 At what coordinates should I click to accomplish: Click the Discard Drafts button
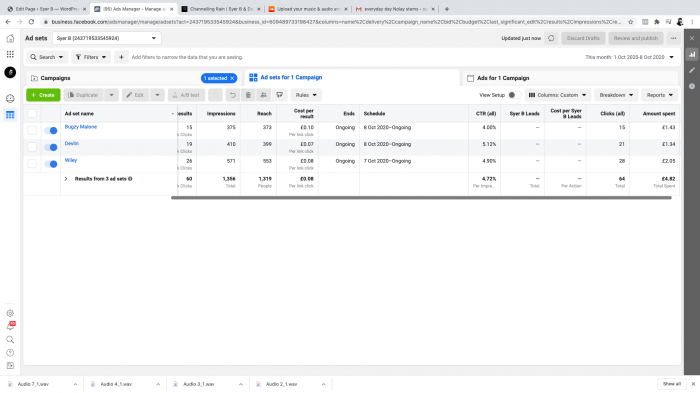click(583, 38)
